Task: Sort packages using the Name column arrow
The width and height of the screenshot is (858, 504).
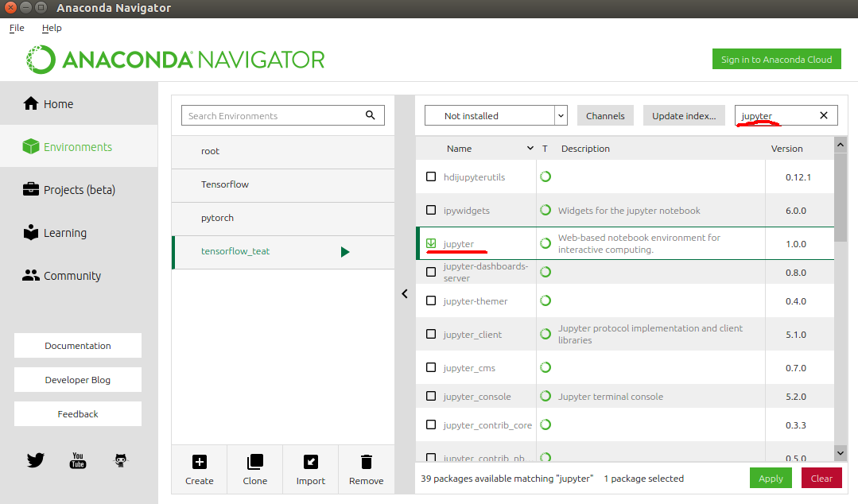Action: coord(530,149)
